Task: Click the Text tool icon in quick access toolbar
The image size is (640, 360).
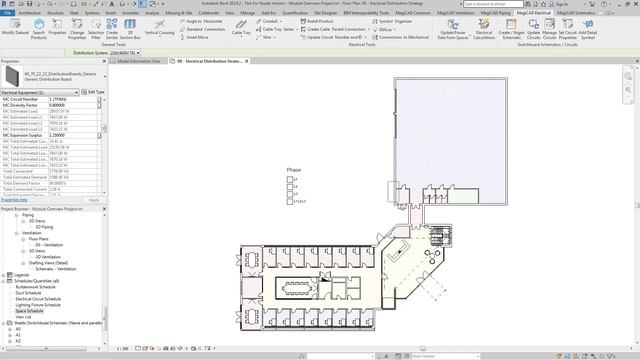Action: click(x=112, y=4)
